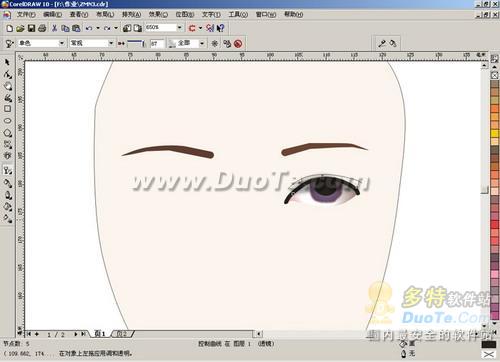Viewport: 500px width, 362px height.
Task: Select the Interactive Fill tool
Action: coord(7,218)
